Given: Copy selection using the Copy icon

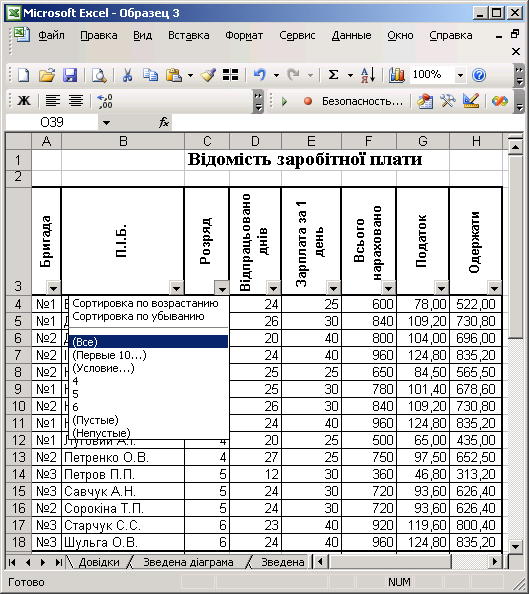Looking at the screenshot, I should (x=150, y=75).
